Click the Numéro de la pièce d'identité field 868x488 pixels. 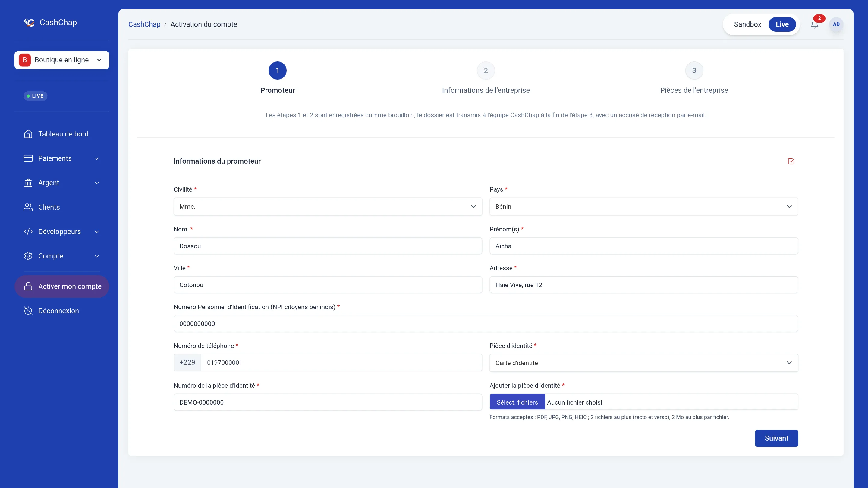(328, 402)
